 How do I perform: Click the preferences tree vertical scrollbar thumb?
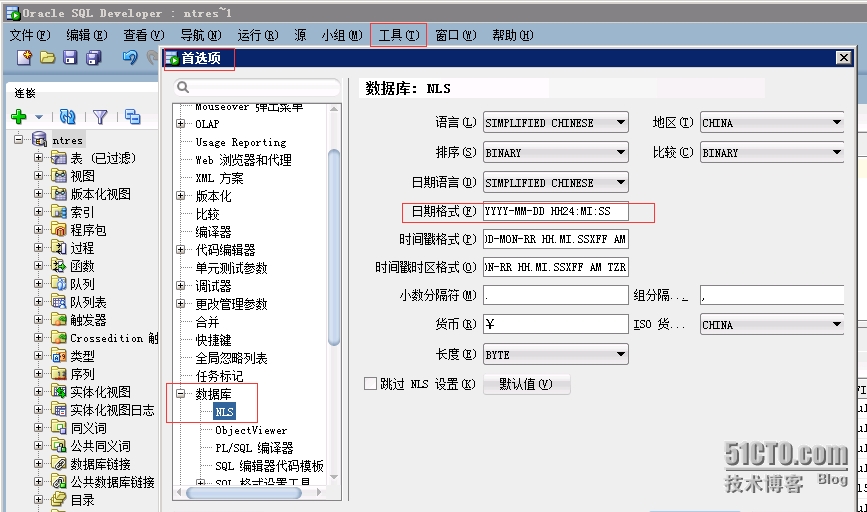pos(334,247)
